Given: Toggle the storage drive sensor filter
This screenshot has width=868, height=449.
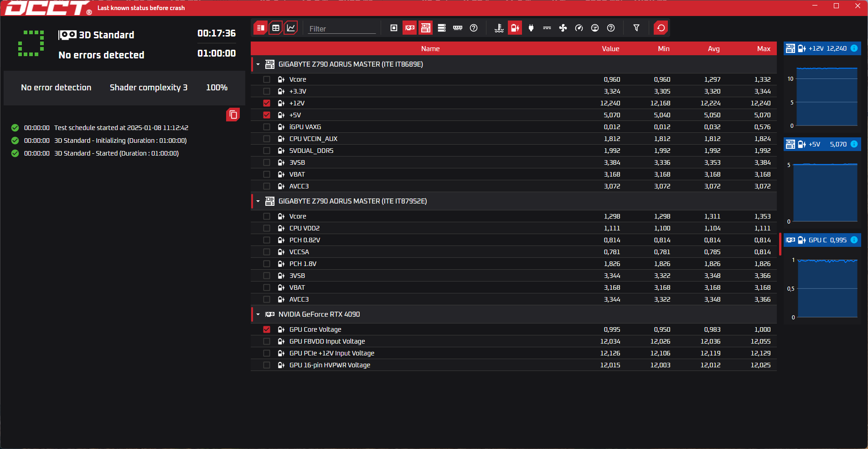Looking at the screenshot, I should (442, 28).
